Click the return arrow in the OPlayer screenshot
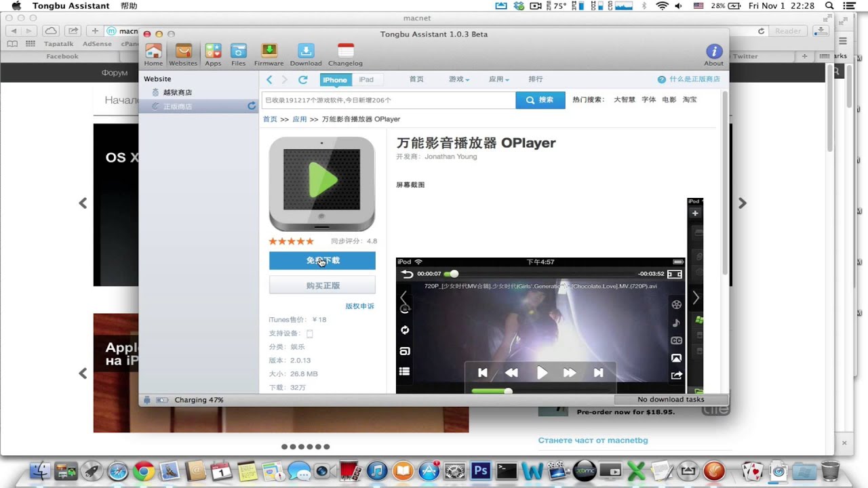Image resolution: width=868 pixels, height=488 pixels. (407, 274)
